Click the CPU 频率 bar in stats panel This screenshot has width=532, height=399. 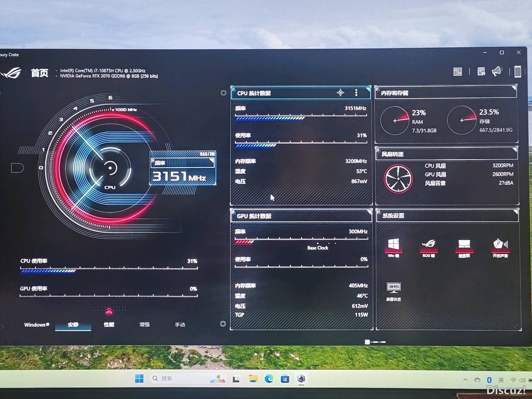[x=301, y=117]
